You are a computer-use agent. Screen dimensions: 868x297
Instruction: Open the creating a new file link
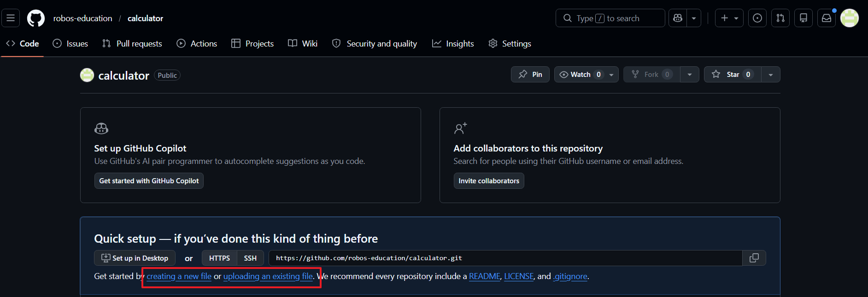click(x=179, y=276)
